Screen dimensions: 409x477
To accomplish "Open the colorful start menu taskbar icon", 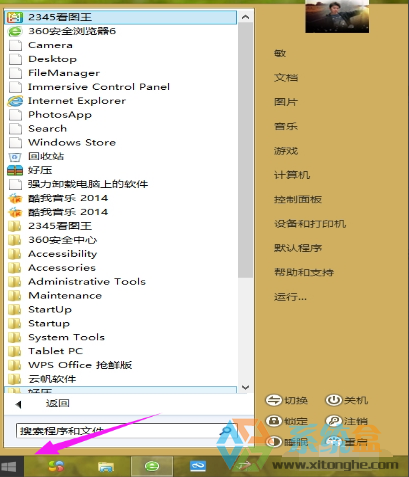I will (x=56, y=466).
